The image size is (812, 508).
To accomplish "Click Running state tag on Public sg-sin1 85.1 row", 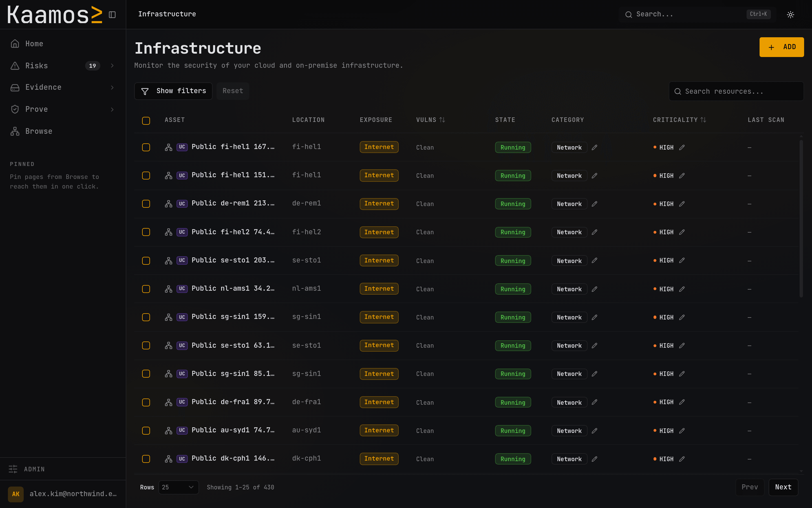I will (x=513, y=374).
